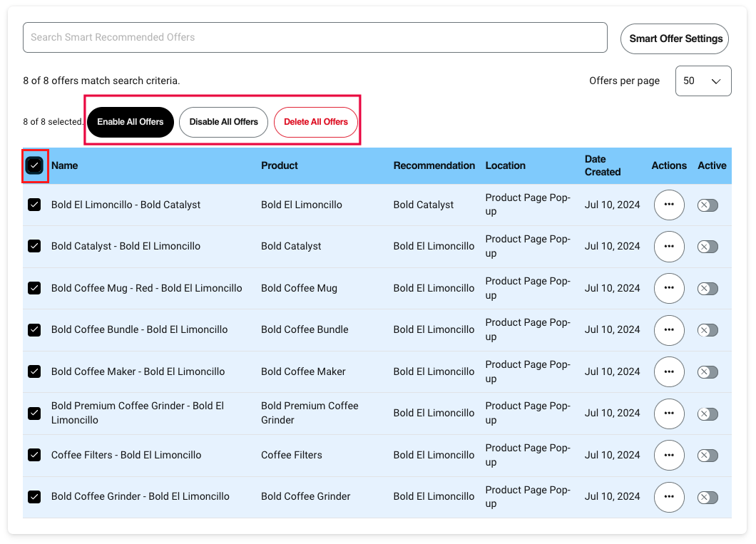This screenshot has height=544, width=756.
Task: Uncheck Bold Coffee Maker row checkbox
Action: (x=34, y=371)
